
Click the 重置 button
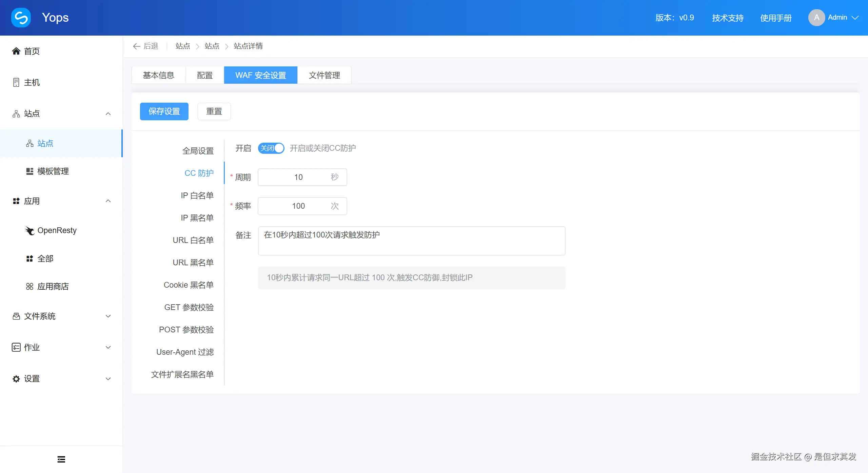coord(214,111)
